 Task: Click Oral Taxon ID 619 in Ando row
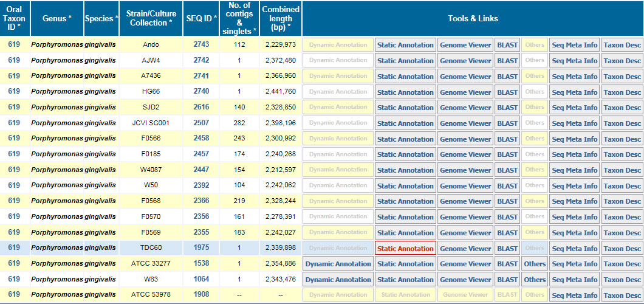[14, 44]
